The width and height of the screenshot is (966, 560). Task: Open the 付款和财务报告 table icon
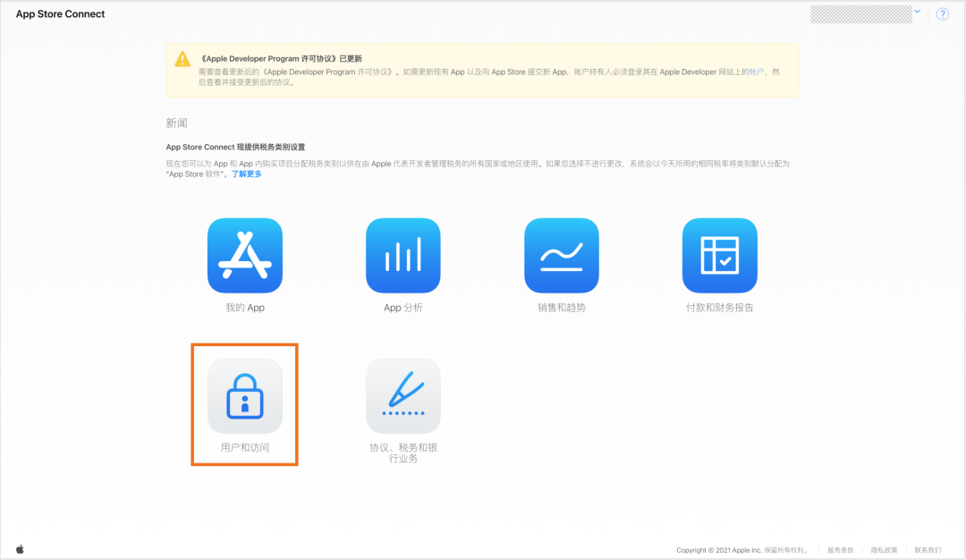tap(719, 255)
